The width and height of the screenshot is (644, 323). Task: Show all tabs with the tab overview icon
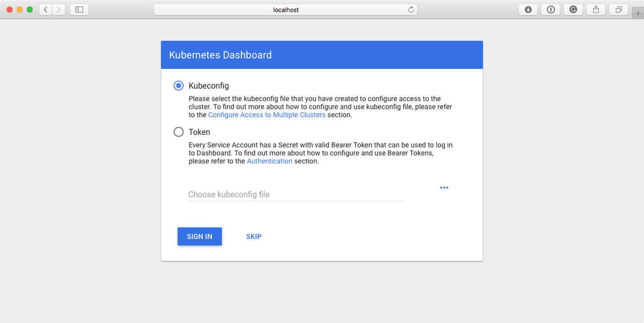click(618, 9)
